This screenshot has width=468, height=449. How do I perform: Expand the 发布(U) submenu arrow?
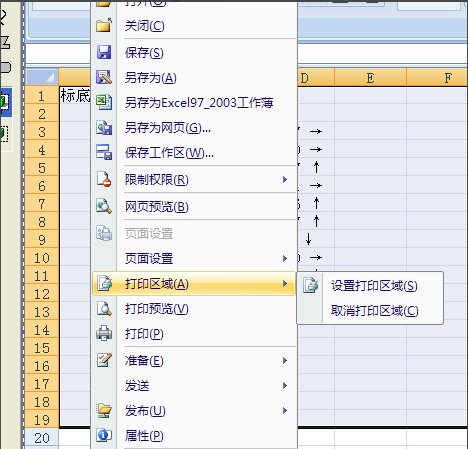click(x=285, y=410)
